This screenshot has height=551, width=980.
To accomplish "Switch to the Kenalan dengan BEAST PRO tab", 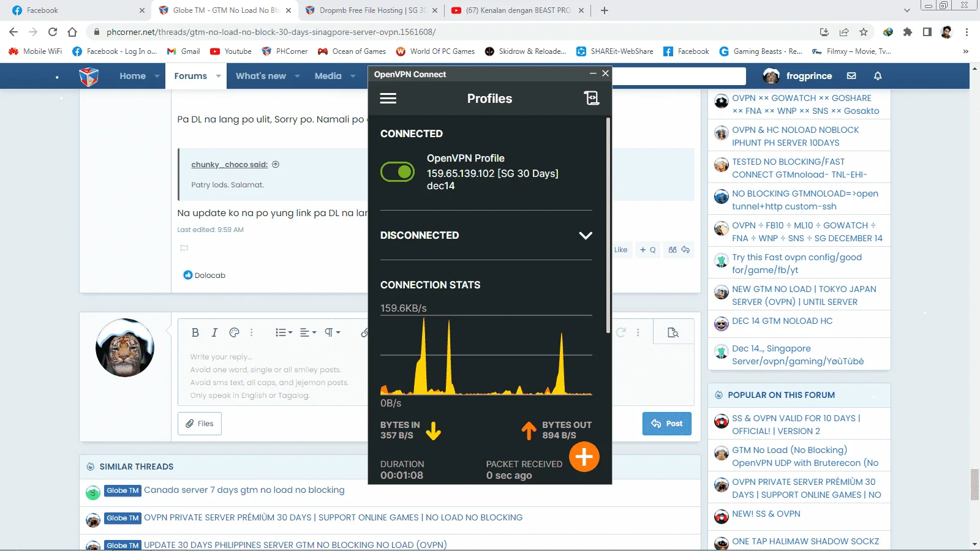I will 518,10.
